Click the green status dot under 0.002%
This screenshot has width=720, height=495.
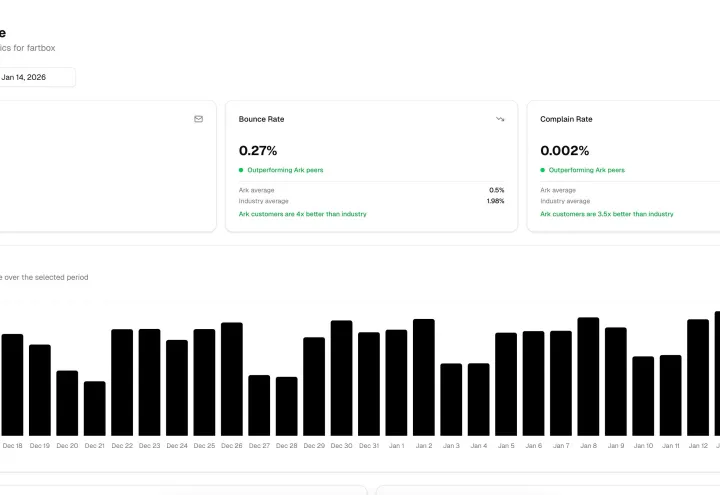click(x=542, y=170)
